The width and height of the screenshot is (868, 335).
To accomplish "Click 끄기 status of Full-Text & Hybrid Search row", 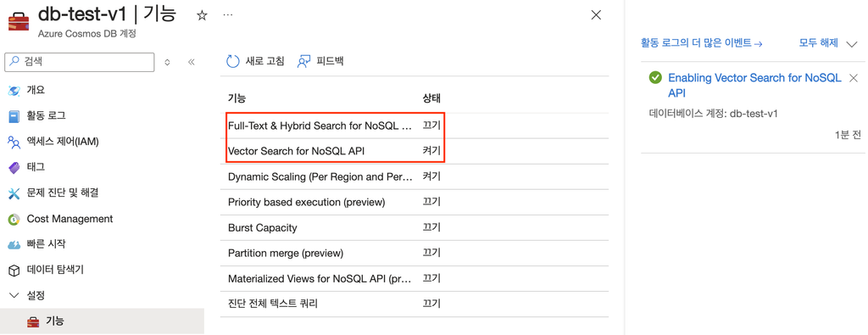I will tap(431, 126).
